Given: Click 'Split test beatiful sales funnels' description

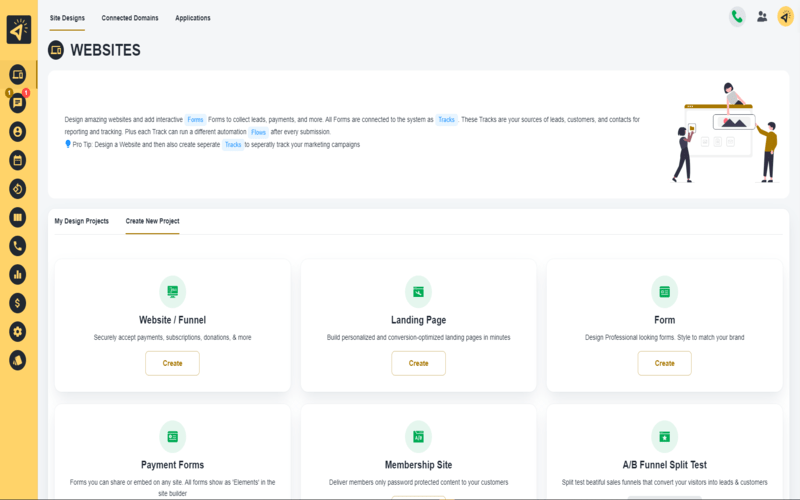Looking at the screenshot, I should [x=664, y=482].
